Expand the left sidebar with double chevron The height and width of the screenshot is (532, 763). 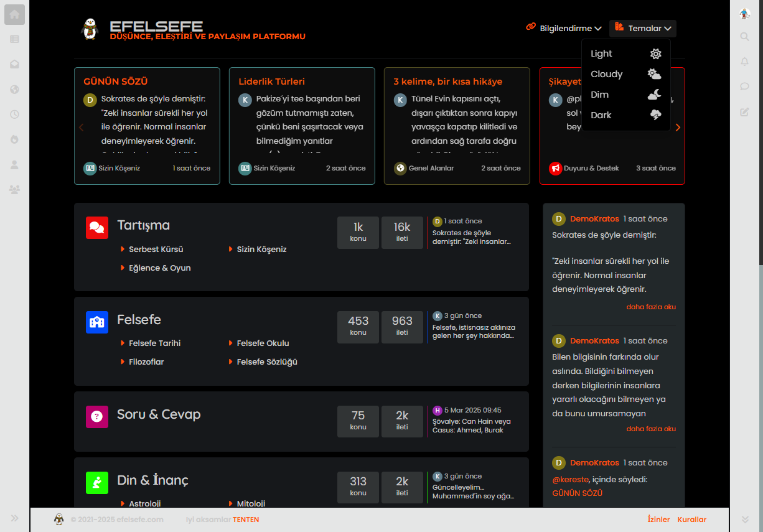coord(14,518)
